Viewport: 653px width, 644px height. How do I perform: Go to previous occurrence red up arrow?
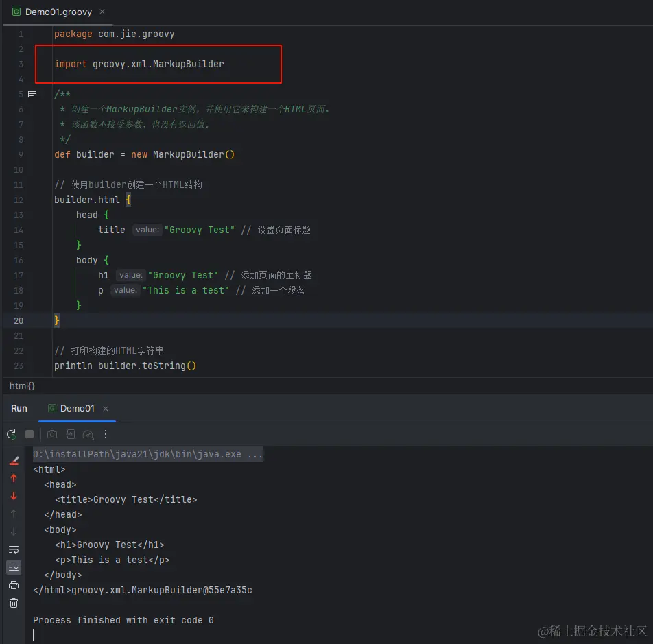click(14, 478)
